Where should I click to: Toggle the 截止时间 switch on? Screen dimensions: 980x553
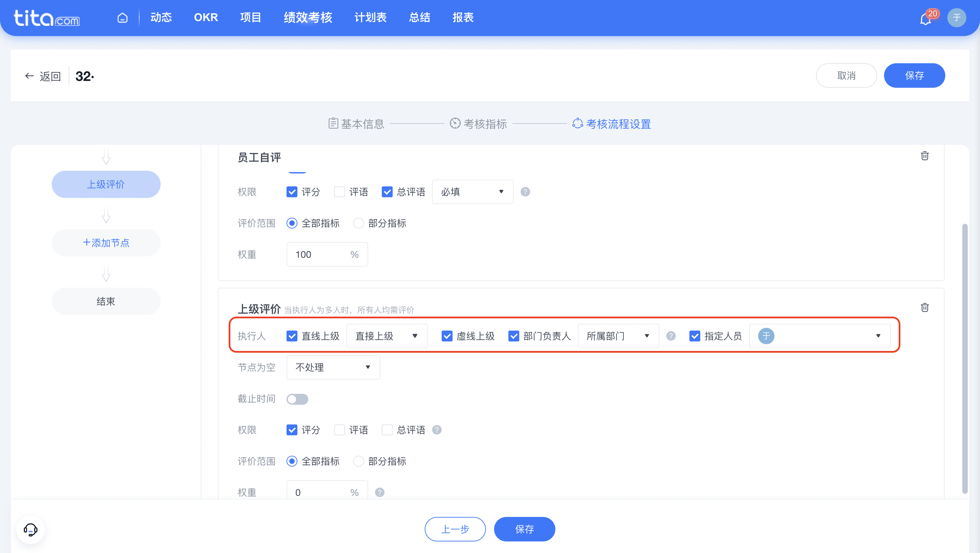[297, 399]
